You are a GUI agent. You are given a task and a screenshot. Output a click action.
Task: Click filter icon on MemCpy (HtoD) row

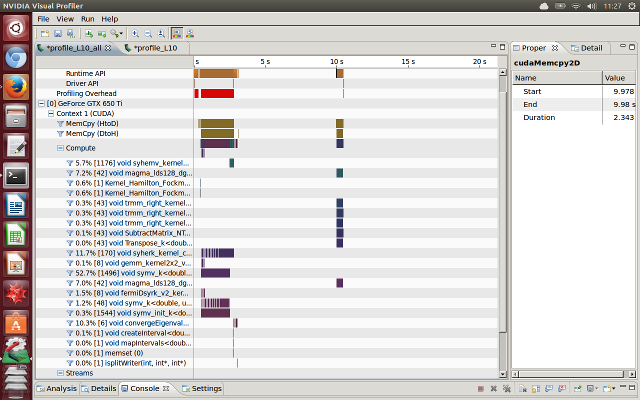coord(60,124)
